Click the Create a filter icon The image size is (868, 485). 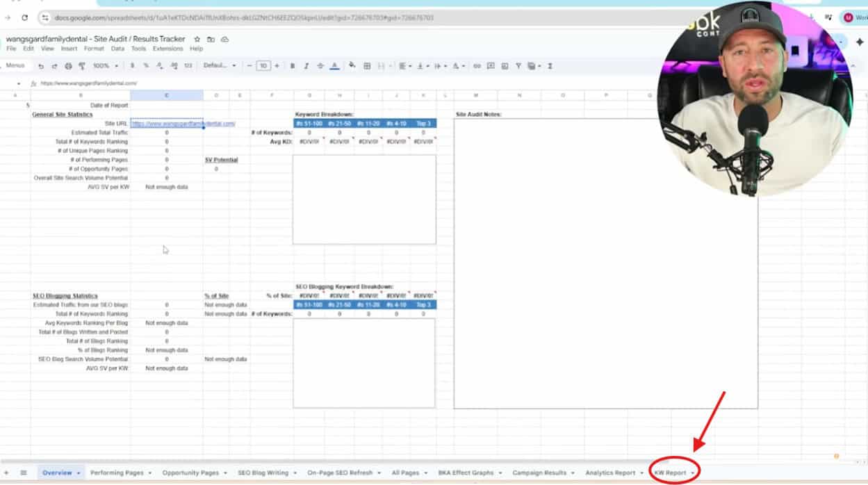(x=518, y=65)
